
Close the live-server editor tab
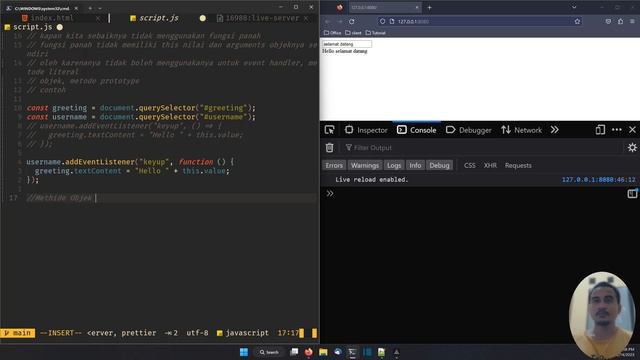[306, 18]
